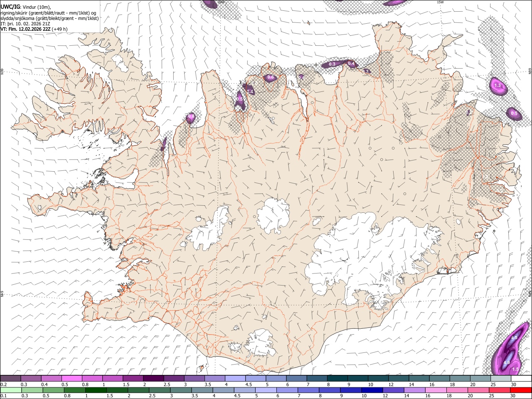
Task: Select the 0.1 pale green swatch in the rain legend
Action: [11, 390]
